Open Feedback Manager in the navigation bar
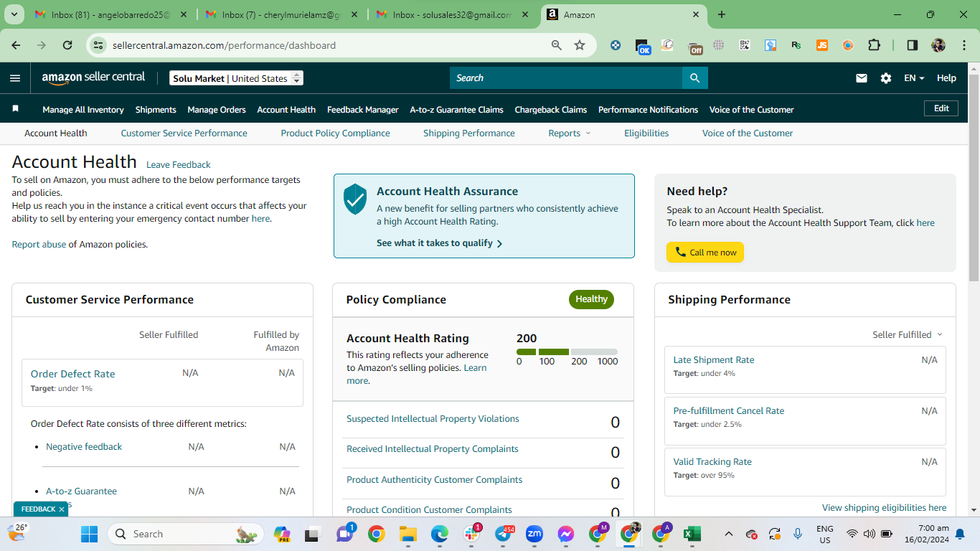The image size is (980, 551). coord(363,110)
